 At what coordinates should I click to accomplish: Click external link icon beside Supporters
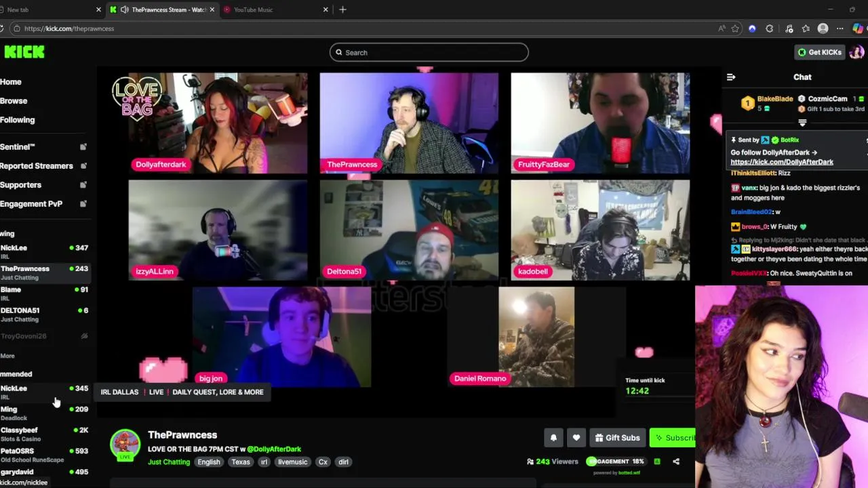coord(83,185)
